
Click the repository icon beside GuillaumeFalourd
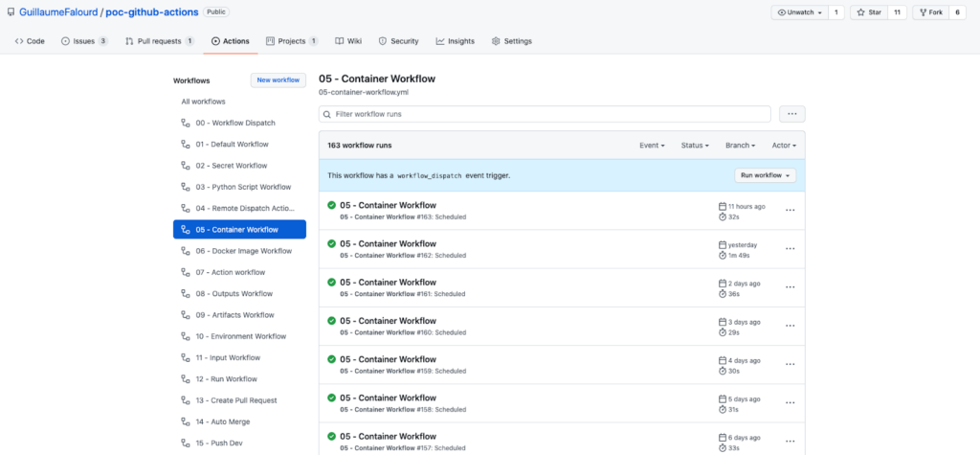(x=11, y=11)
